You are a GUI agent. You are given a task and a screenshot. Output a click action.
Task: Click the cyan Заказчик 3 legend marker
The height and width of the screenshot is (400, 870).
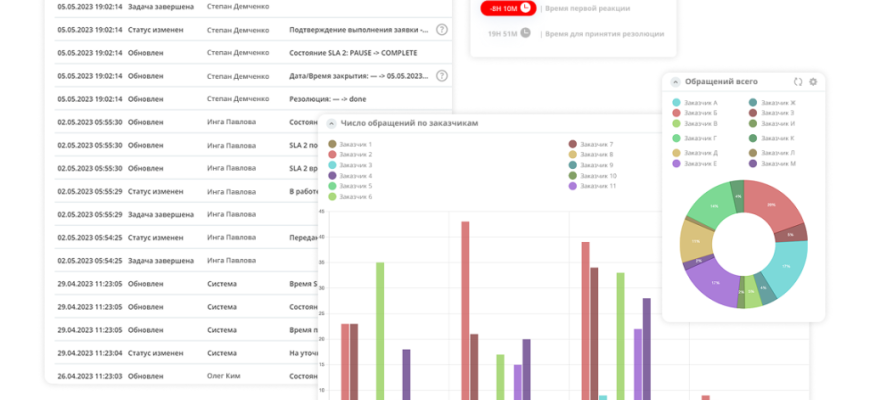332,165
